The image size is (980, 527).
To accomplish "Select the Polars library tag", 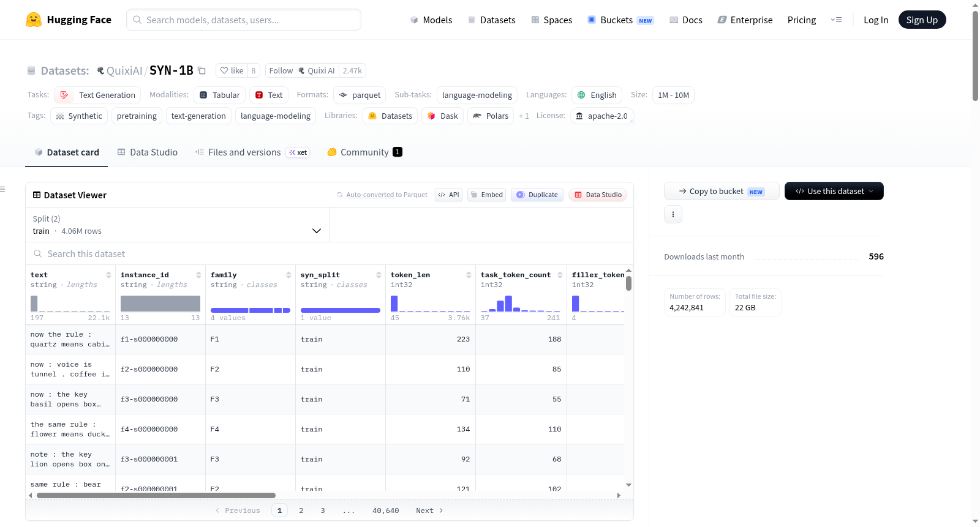I will 491,116.
